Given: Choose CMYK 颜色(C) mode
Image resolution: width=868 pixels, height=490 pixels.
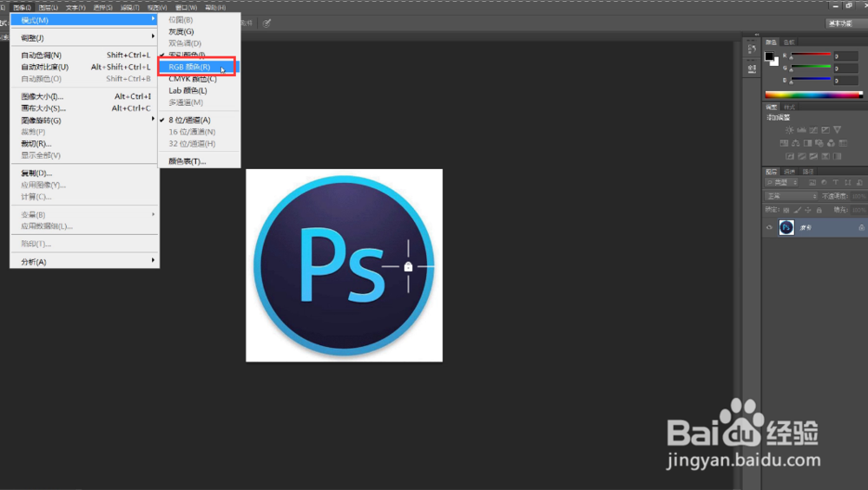Looking at the screenshot, I should 200,79.
